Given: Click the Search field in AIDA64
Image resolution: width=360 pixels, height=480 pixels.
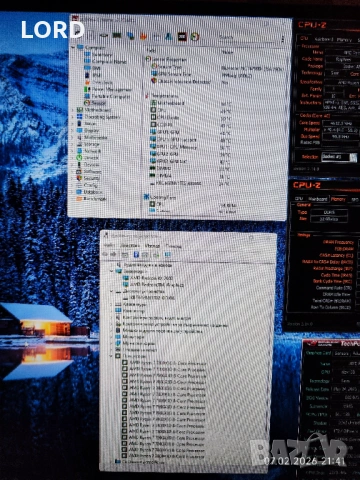Looking at the screenshot, I should pyautogui.click(x=247, y=37).
